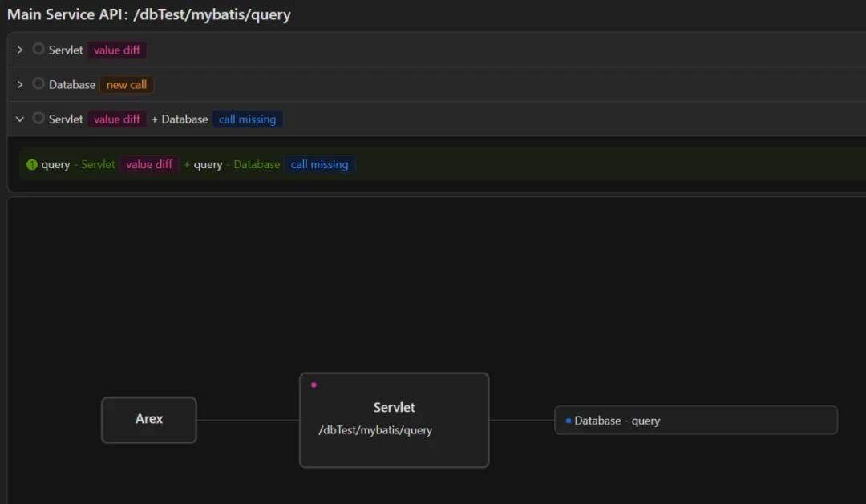Click 'Database' label in the second row
Image resolution: width=866 pixels, height=504 pixels.
coord(72,84)
